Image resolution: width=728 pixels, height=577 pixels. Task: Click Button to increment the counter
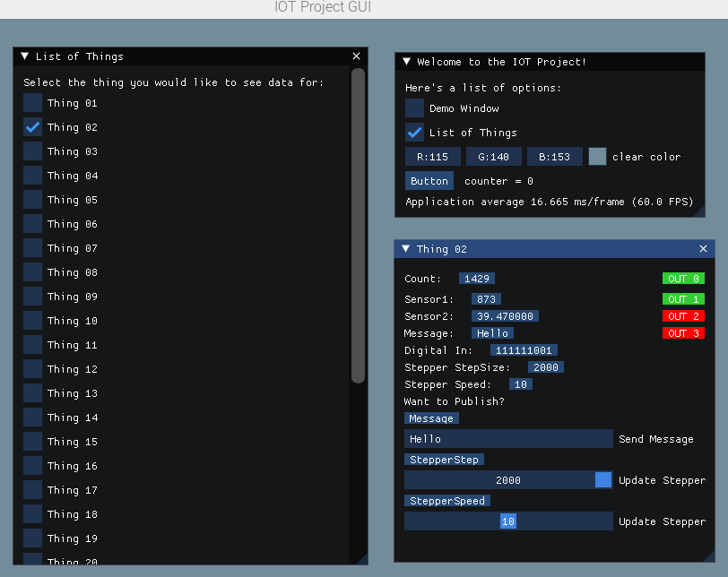429,180
